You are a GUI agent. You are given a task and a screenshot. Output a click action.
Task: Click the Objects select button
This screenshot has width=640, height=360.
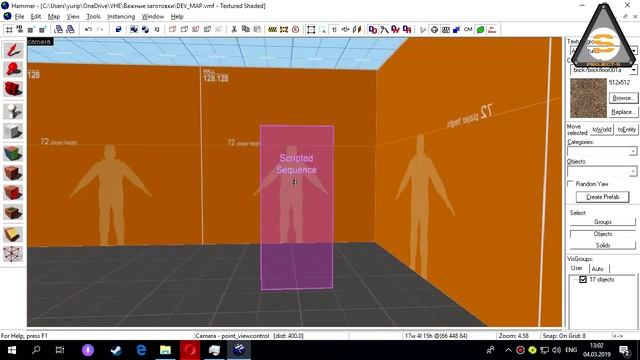coord(603,234)
